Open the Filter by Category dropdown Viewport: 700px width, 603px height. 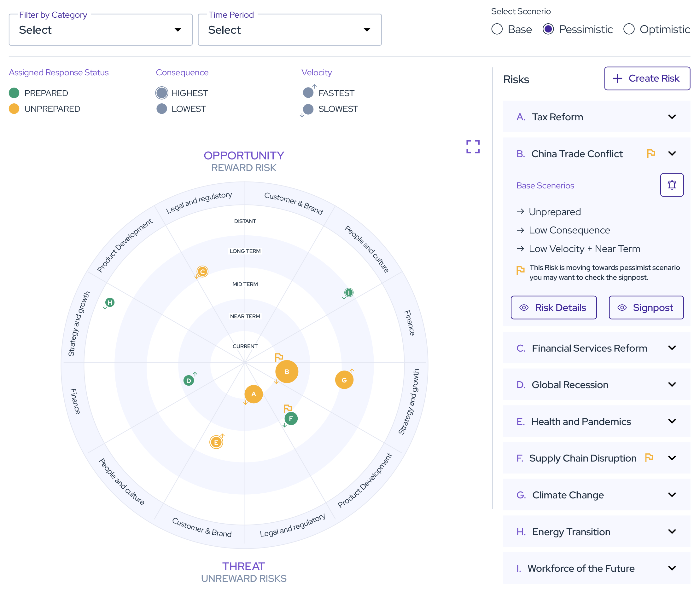click(x=100, y=30)
